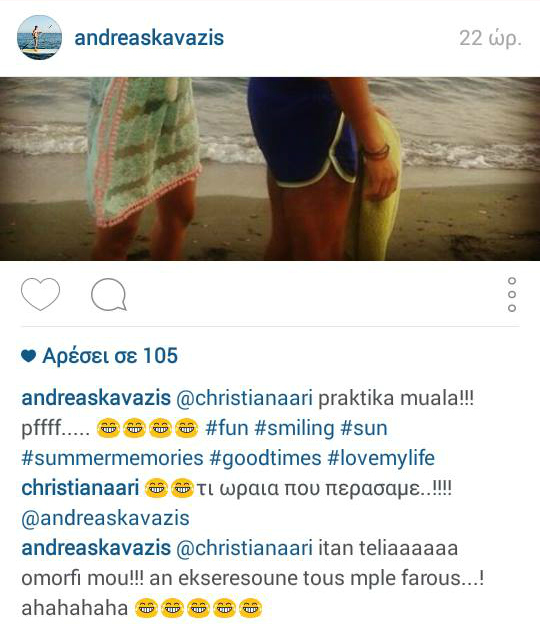Open andreaskavazis profile picture avatar
The width and height of the screenshot is (540, 624).
(x=39, y=37)
